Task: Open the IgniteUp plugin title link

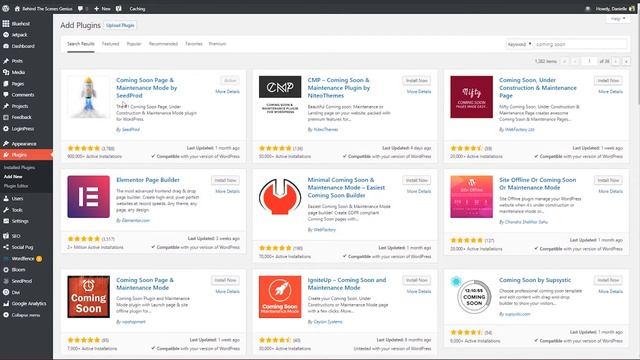Action: tap(347, 284)
